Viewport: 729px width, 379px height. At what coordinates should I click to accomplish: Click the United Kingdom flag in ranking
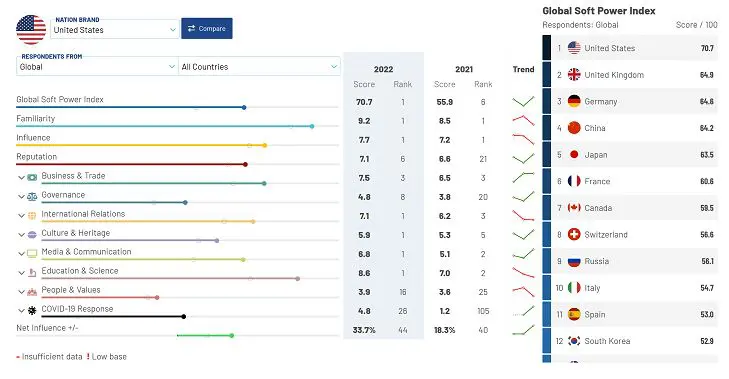coord(574,74)
